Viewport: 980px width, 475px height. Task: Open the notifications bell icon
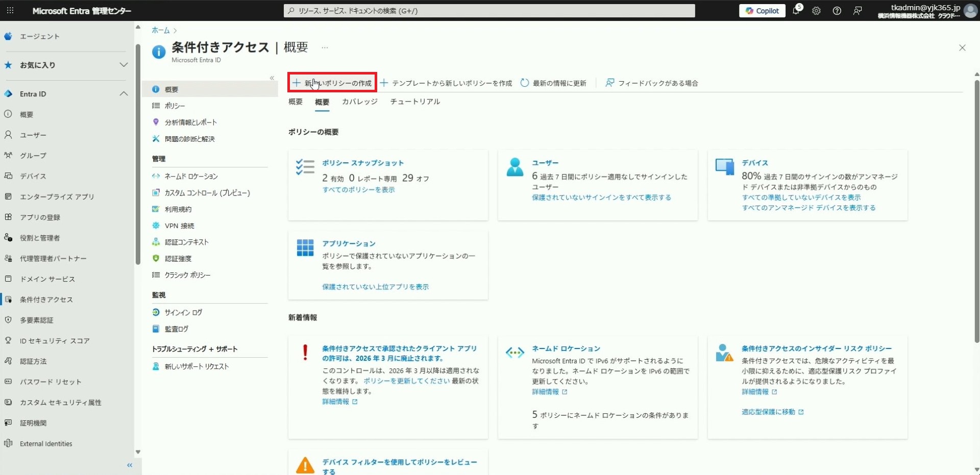pyautogui.click(x=796, y=11)
